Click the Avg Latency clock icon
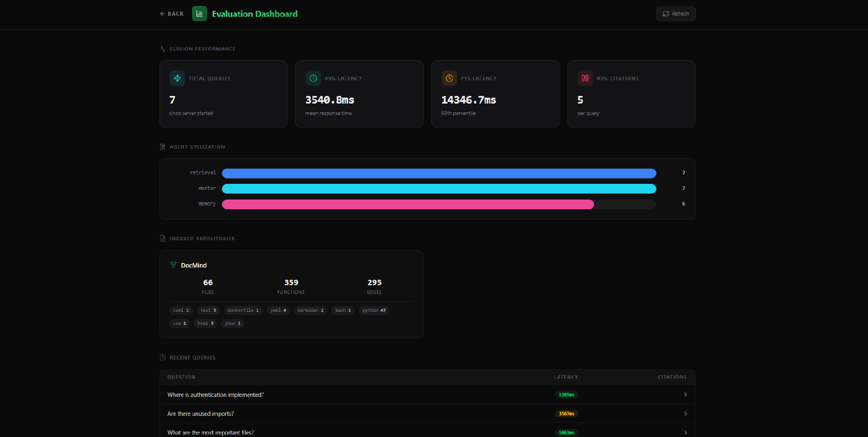The image size is (868, 437). pyautogui.click(x=313, y=78)
